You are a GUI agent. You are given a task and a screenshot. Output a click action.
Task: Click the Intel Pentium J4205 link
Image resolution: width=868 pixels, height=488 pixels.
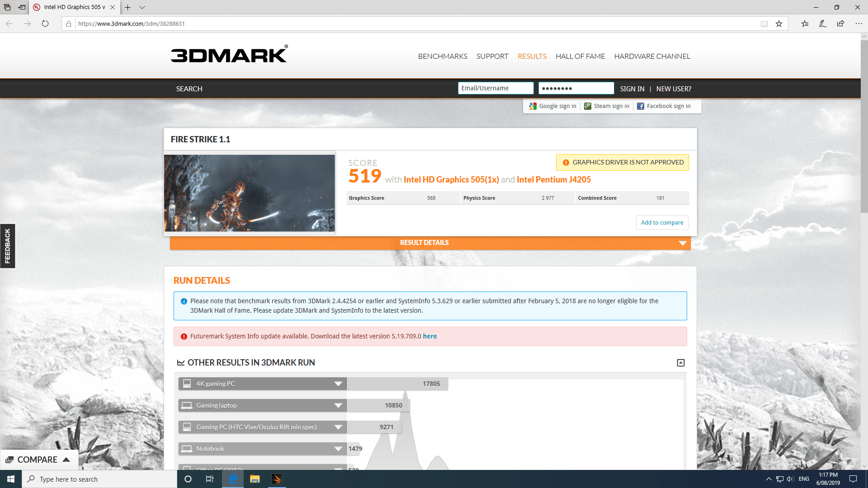click(x=554, y=180)
